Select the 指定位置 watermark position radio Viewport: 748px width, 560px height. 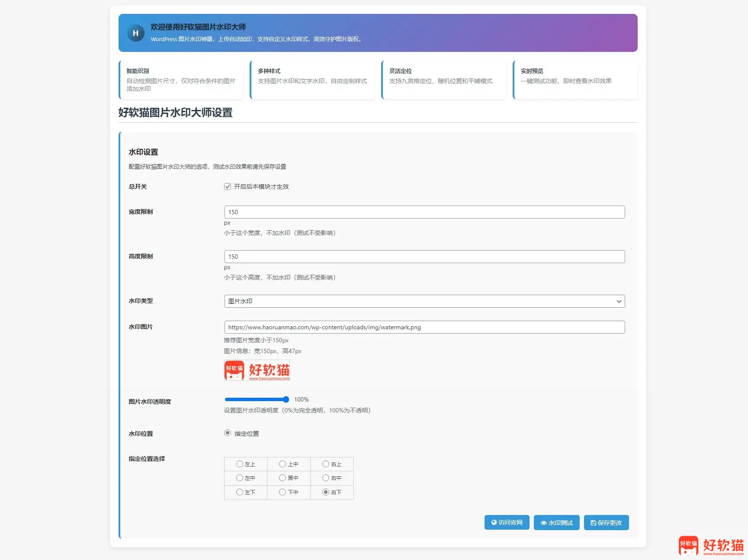[x=228, y=433]
